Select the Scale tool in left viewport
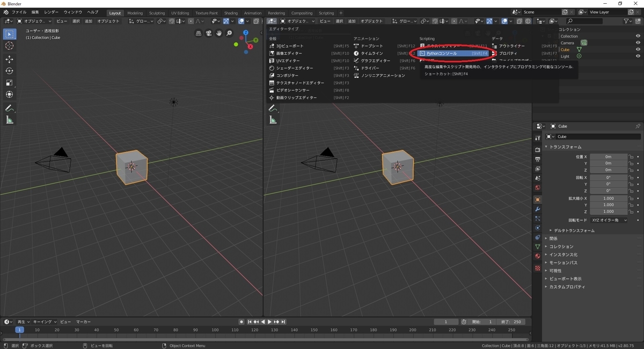Image resolution: width=644 pixels, height=349 pixels. point(9,83)
